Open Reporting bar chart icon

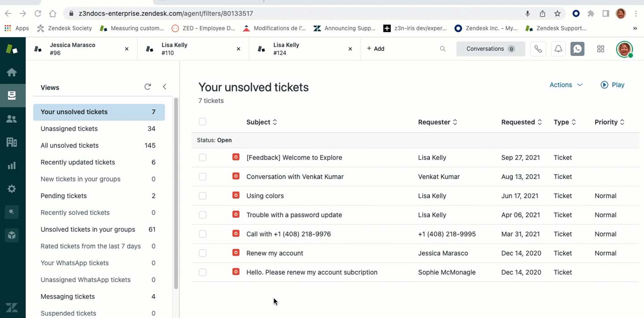pos(12,166)
